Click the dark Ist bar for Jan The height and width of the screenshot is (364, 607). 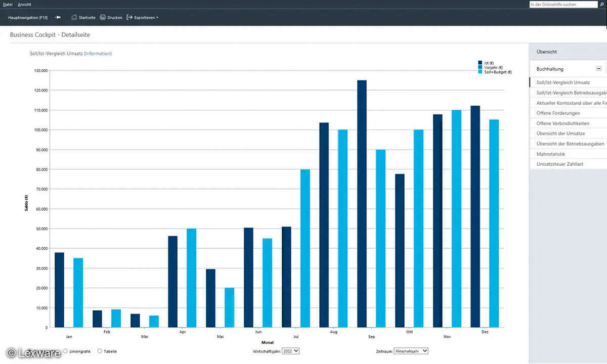coord(59,290)
